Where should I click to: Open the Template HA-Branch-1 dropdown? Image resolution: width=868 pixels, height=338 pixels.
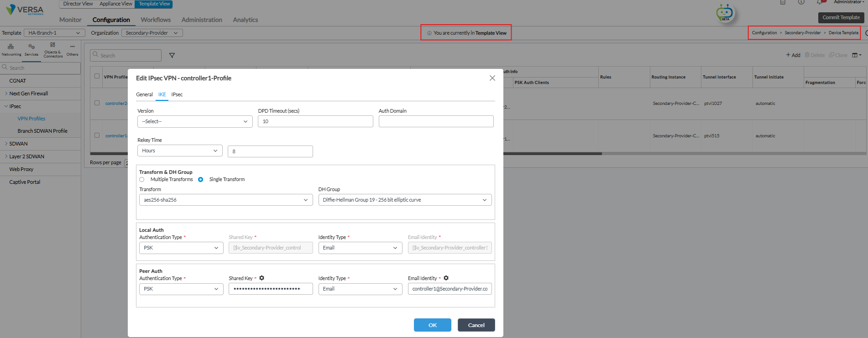coord(54,33)
